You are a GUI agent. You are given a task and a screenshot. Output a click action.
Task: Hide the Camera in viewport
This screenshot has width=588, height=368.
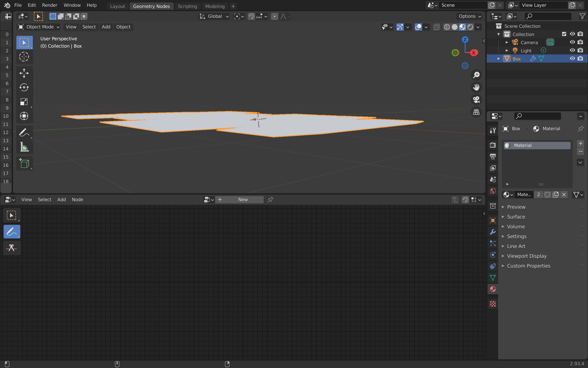click(572, 42)
